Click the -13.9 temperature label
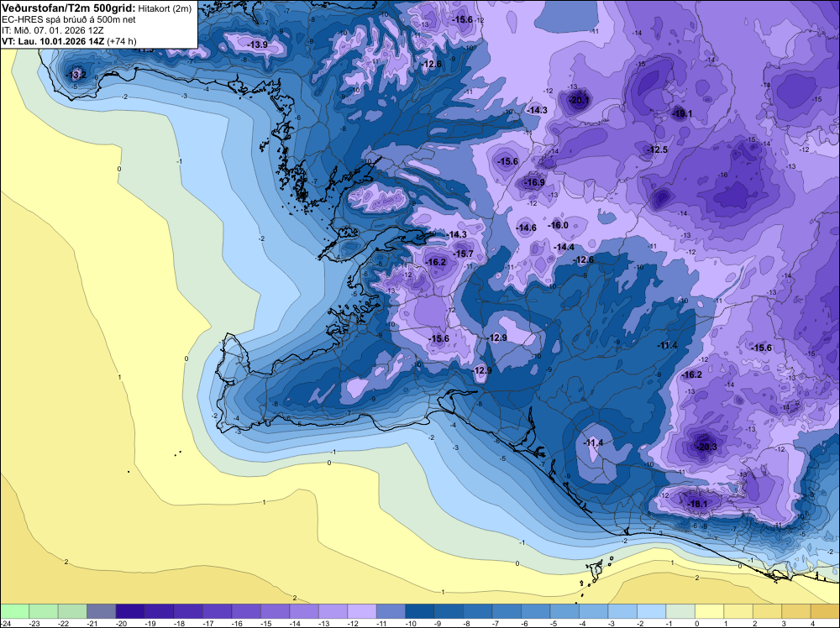 pos(258,44)
